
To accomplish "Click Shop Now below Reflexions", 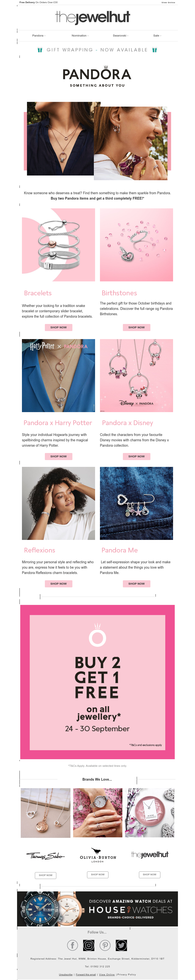I will 58,583.
